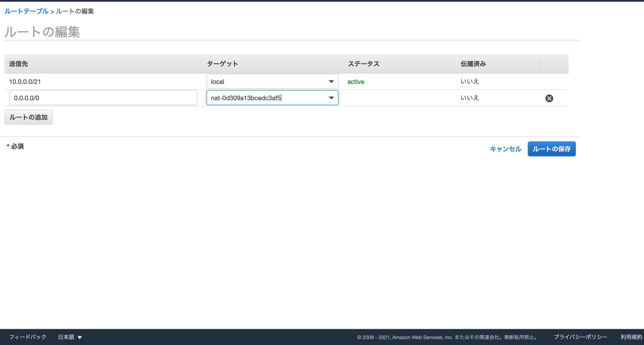This screenshot has width=644, height=345.
Task: Open the local target dropdown arrow
Action: click(x=331, y=82)
